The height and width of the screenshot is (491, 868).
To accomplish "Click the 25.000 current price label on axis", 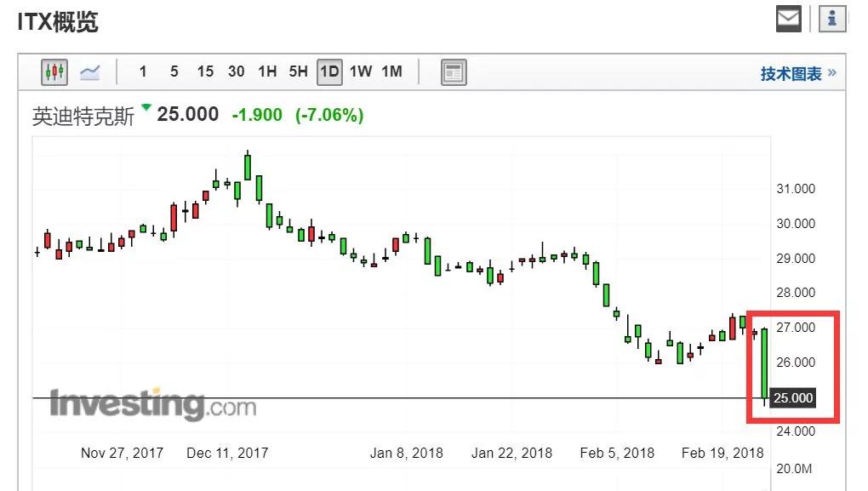I will 793,398.
